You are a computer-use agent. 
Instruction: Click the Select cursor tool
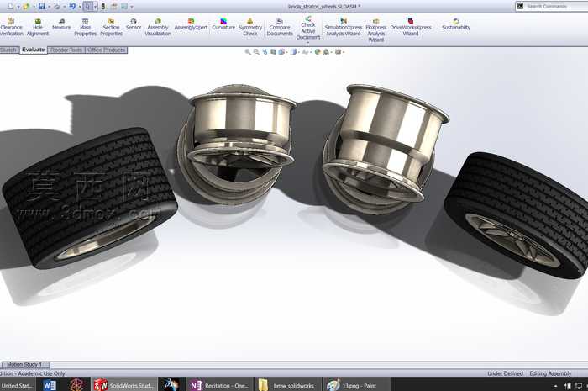(87, 7)
